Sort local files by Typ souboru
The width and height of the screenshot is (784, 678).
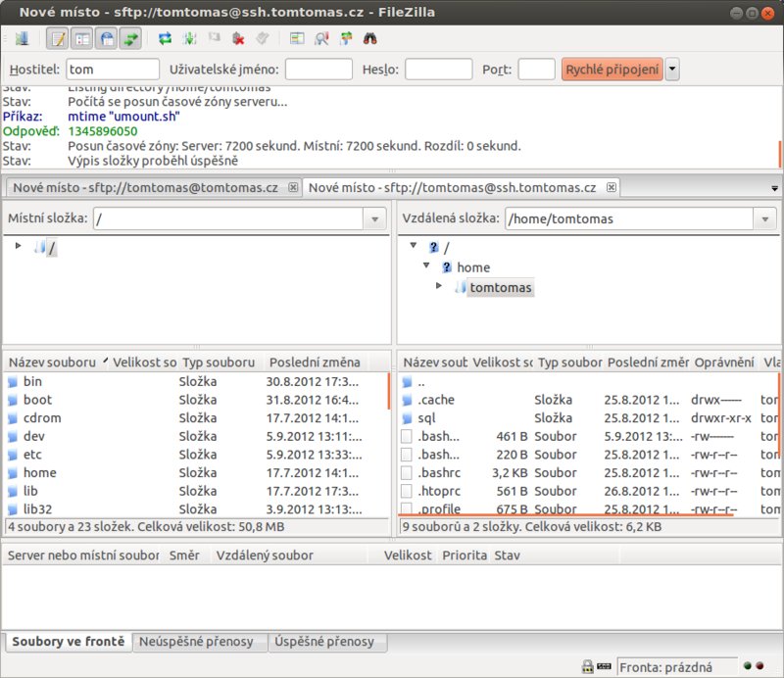coord(219,362)
